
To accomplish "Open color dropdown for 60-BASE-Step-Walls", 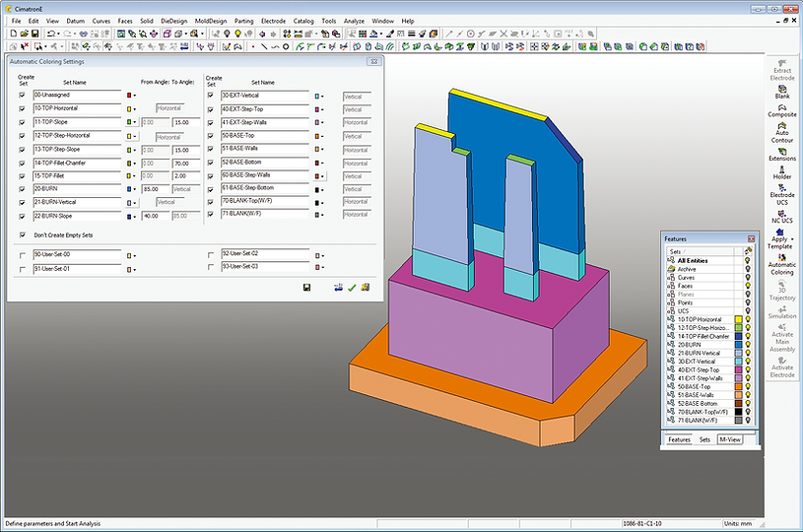I will click(322, 176).
